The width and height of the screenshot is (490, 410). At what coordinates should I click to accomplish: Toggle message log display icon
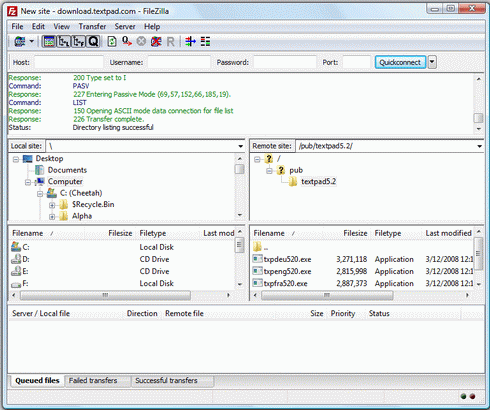tap(49, 42)
